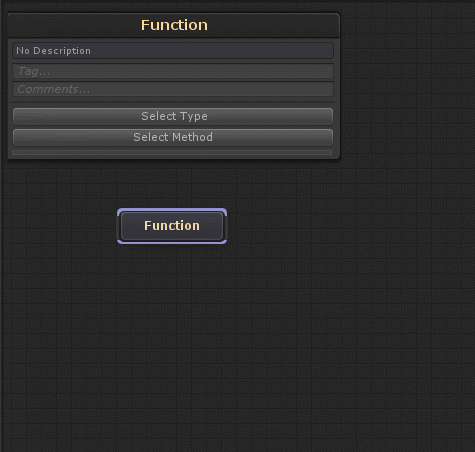This screenshot has height=452, width=475.
Task: Click the Select Type button
Action: [x=173, y=116]
